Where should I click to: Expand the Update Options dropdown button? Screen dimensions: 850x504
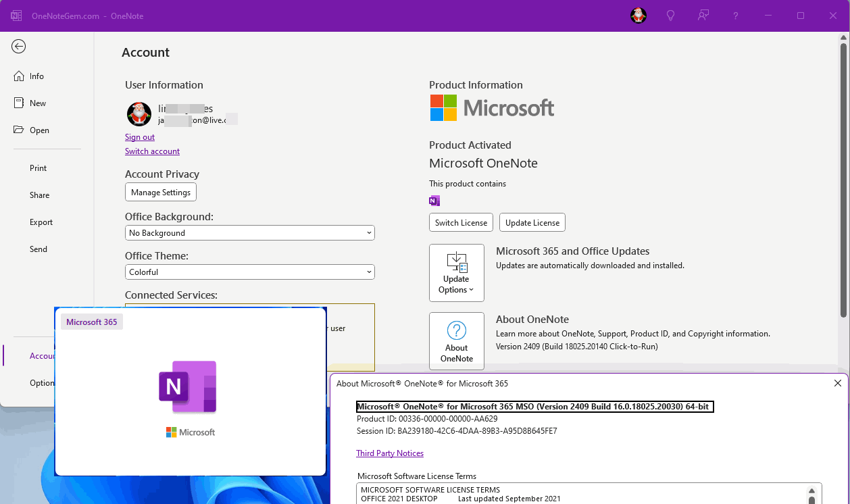pos(457,273)
